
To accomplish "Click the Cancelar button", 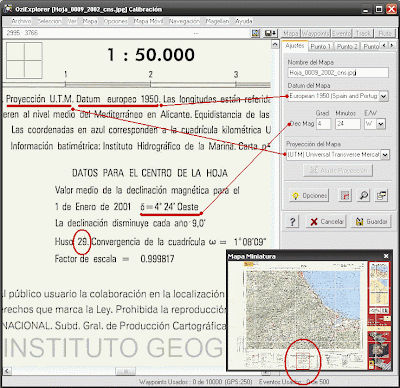I will (326, 222).
